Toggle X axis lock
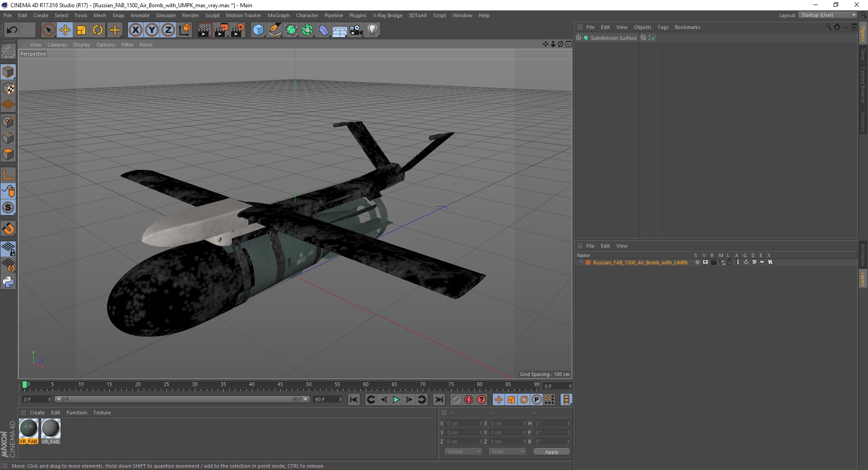Screen dimensions: 868x470 click(136, 30)
